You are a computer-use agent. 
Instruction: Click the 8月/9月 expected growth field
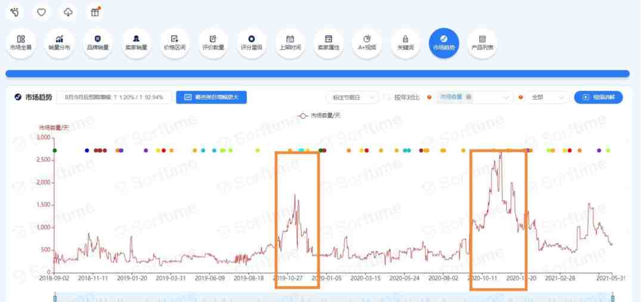114,97
